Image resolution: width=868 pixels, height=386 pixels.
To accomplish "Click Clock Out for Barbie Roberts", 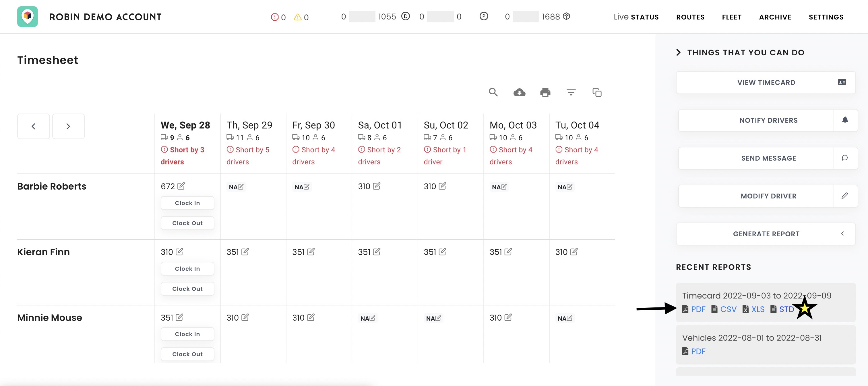I will tap(187, 223).
